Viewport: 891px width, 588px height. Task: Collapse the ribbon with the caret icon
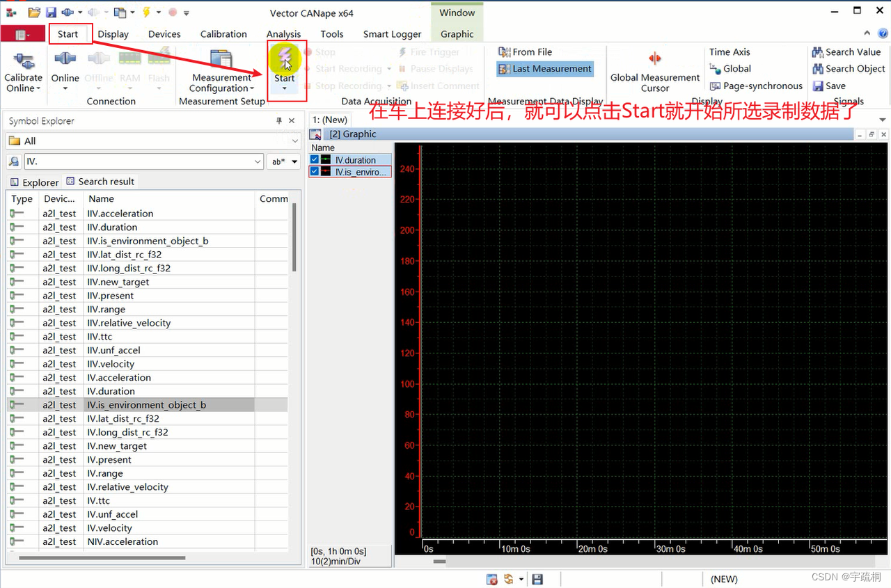(867, 33)
